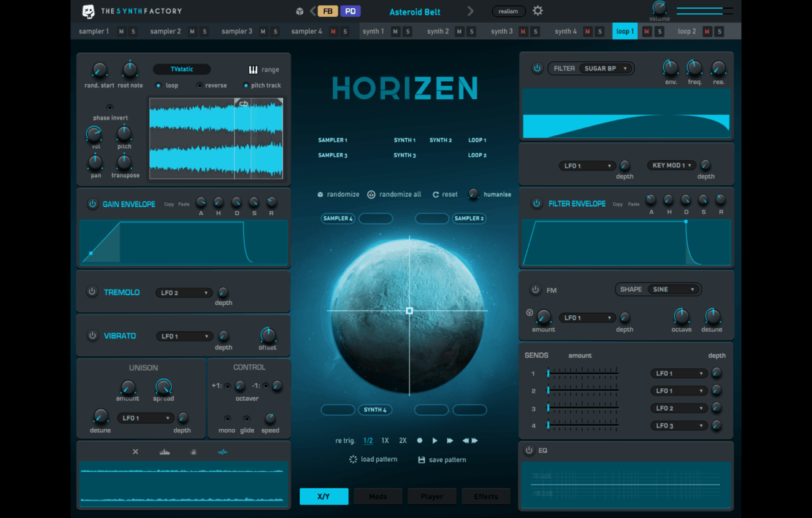Toggle the Filter Envelope power button
The height and width of the screenshot is (518, 812).
click(536, 203)
